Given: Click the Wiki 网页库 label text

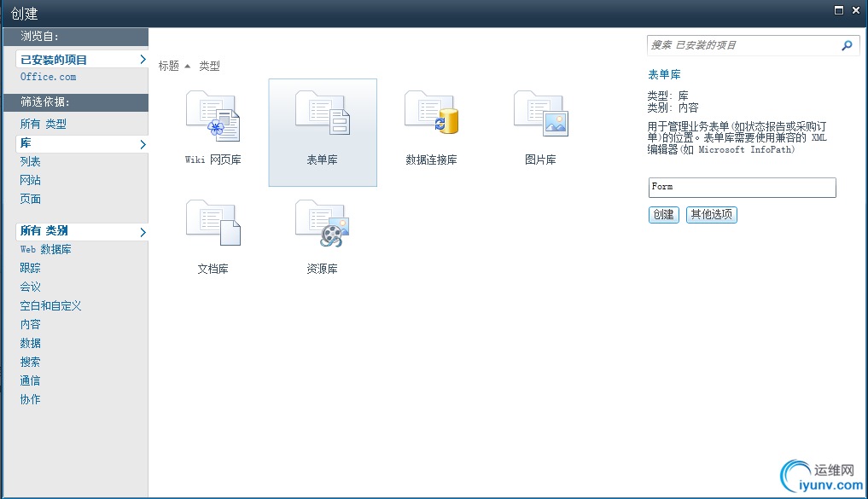Looking at the screenshot, I should pos(213,160).
